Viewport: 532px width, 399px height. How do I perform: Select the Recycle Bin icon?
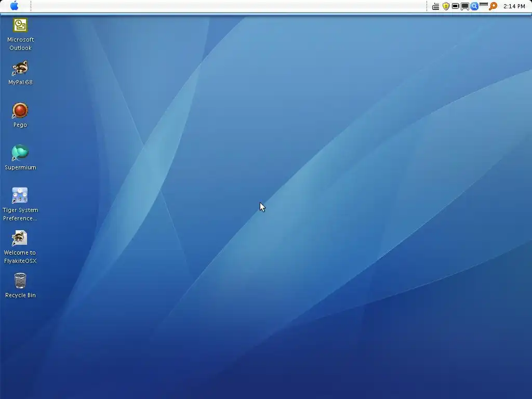point(20,281)
